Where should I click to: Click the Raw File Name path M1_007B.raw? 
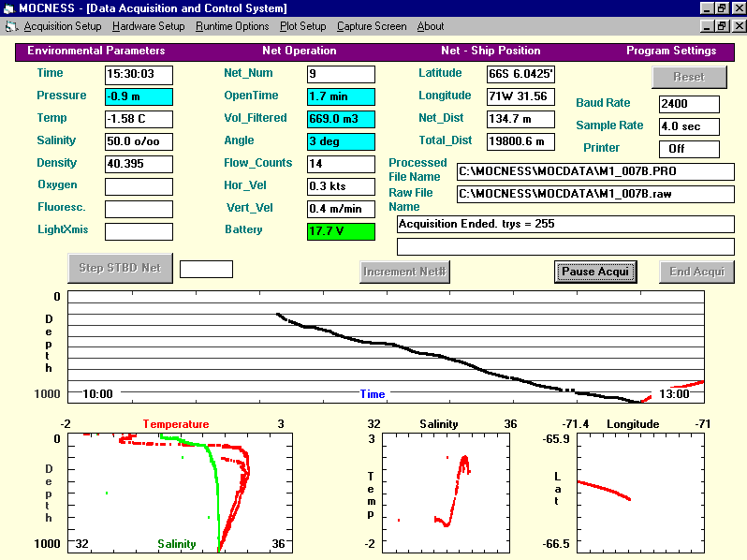[595, 194]
